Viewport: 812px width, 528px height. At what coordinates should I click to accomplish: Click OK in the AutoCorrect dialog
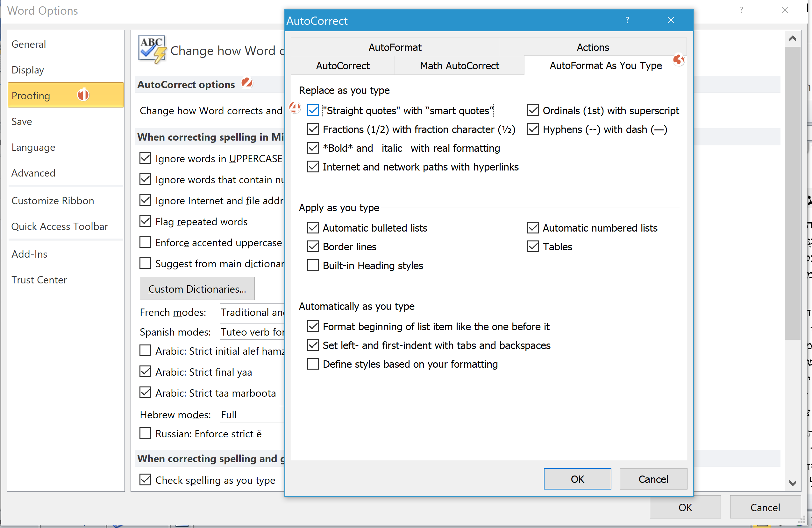577,479
